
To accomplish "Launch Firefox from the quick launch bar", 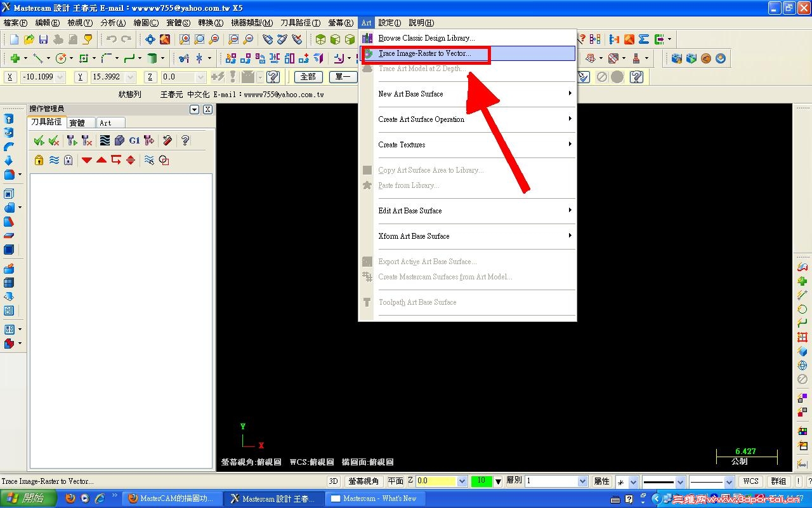I will (70, 498).
